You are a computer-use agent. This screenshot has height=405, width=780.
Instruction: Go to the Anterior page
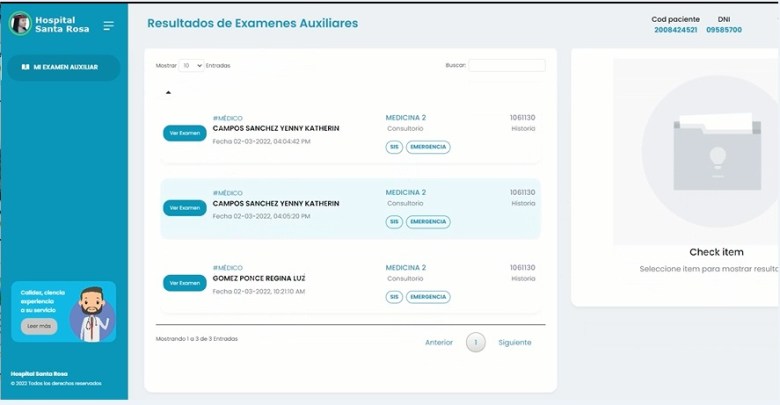tap(439, 343)
